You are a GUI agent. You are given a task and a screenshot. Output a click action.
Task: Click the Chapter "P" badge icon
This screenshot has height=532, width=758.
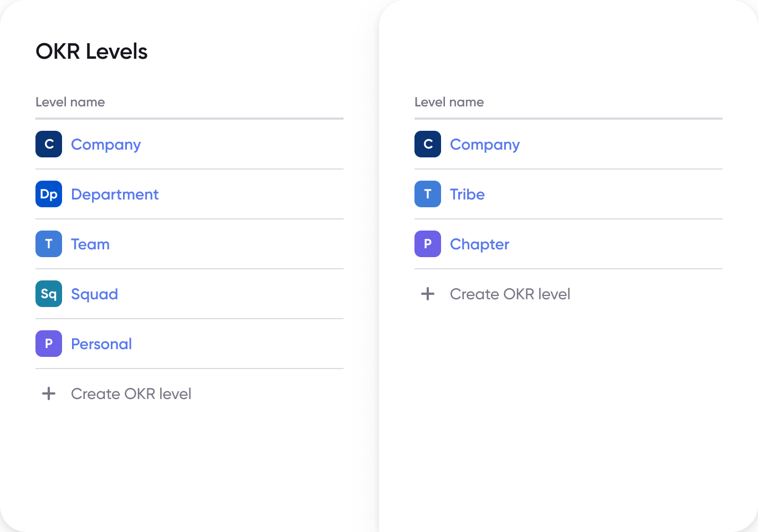(427, 244)
